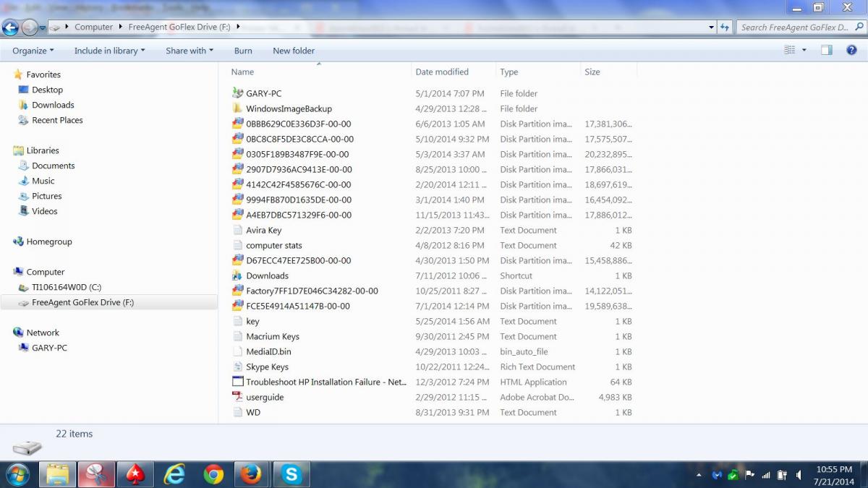The image size is (868, 488).
Task: Select Factory7FF1D7E046C34282-00-00 image icon
Action: [237, 291]
